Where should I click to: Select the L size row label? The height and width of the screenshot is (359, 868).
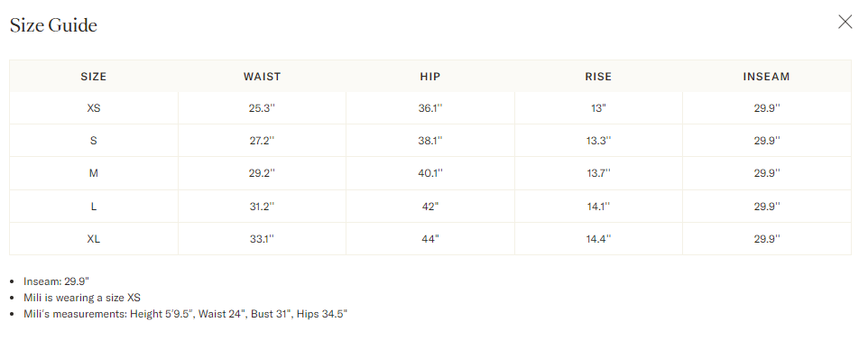[x=94, y=207]
